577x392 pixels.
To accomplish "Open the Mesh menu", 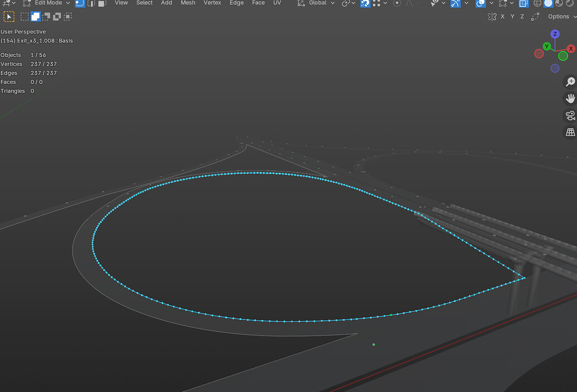I will pos(188,3).
